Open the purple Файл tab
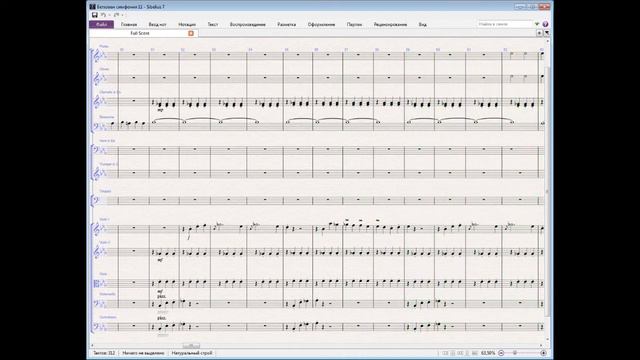 (x=101, y=24)
